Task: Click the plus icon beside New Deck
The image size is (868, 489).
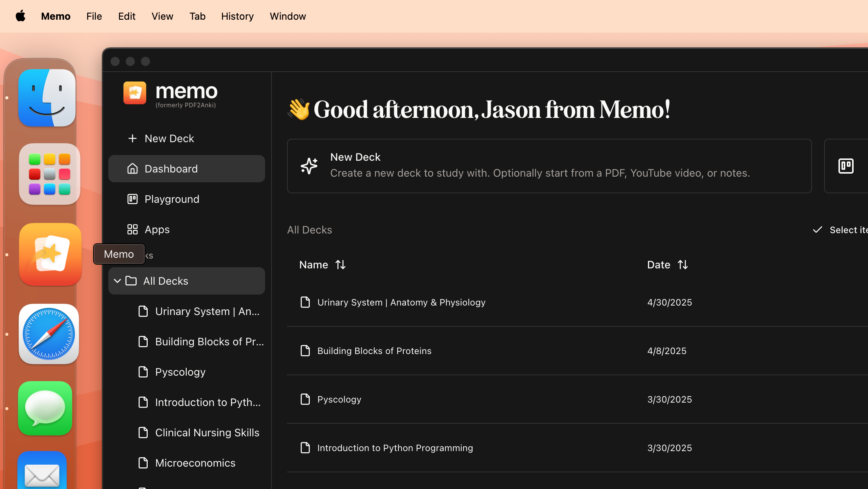Action: coord(133,138)
